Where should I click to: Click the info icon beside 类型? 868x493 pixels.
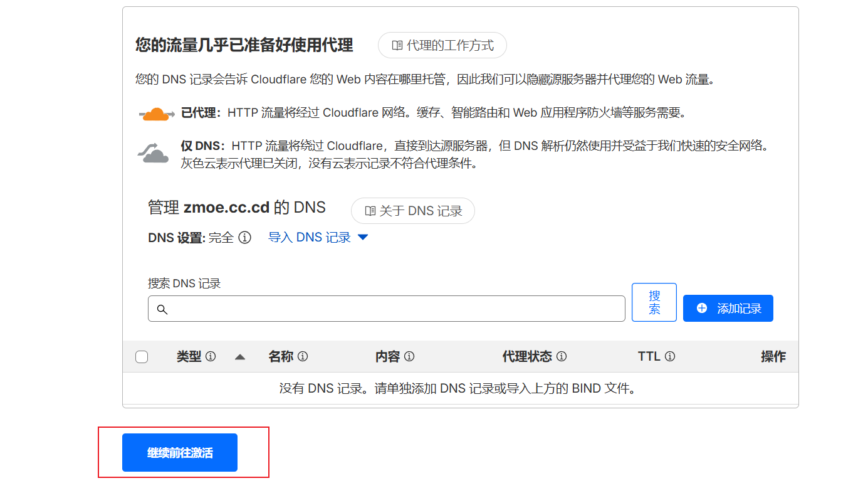pyautogui.click(x=211, y=357)
